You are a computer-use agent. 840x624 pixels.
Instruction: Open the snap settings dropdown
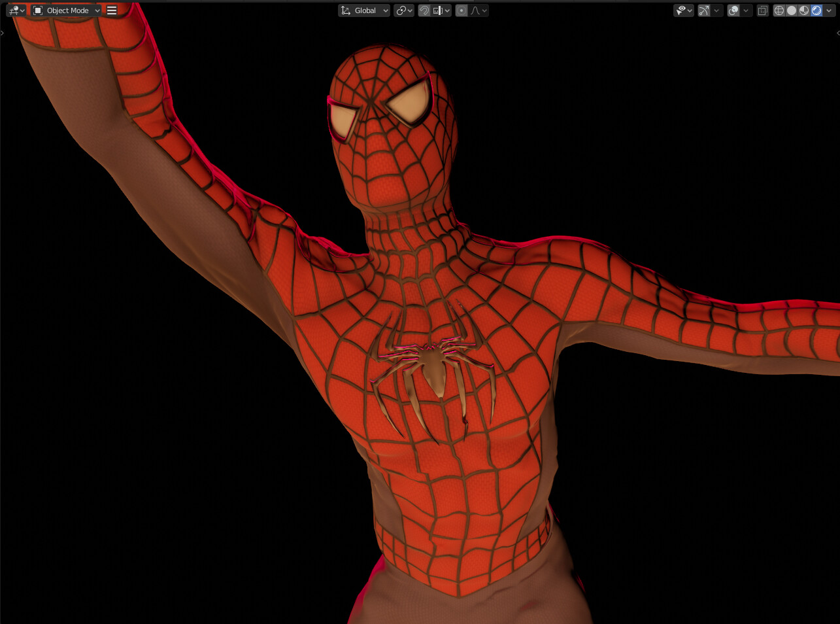pos(442,10)
